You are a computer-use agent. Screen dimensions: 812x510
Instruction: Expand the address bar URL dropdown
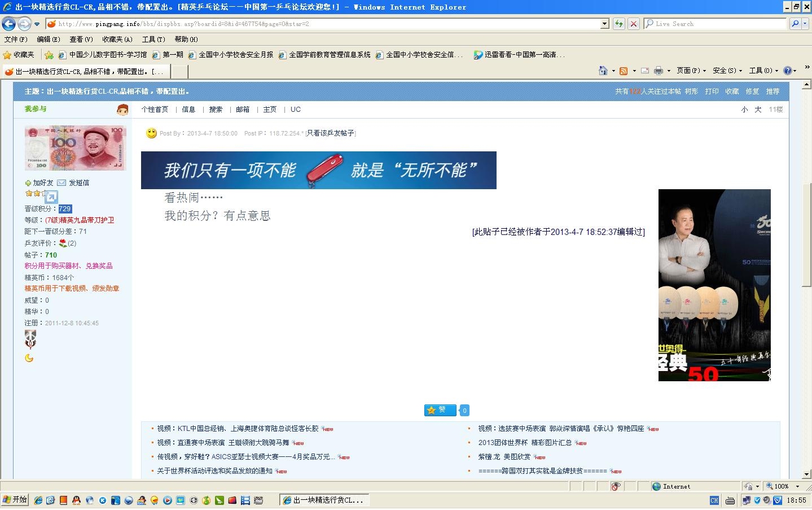click(604, 24)
